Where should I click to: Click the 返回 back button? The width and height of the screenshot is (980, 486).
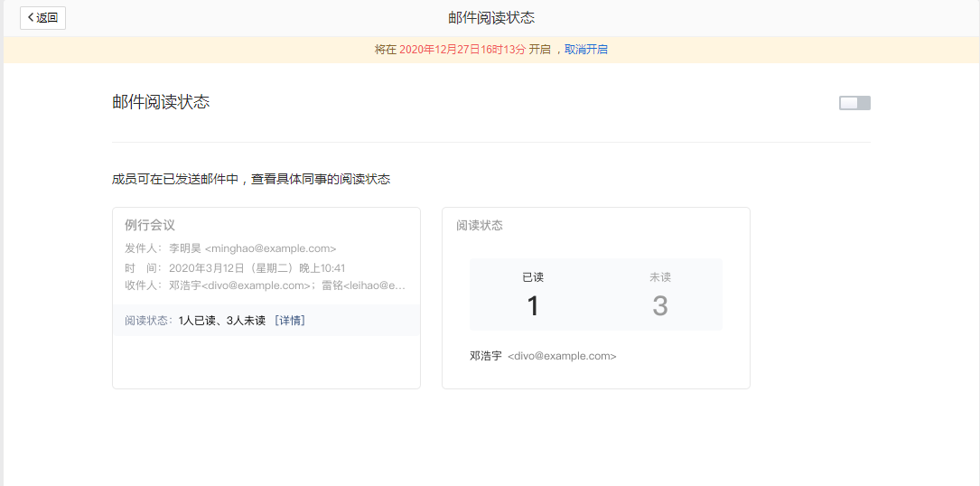(42, 17)
